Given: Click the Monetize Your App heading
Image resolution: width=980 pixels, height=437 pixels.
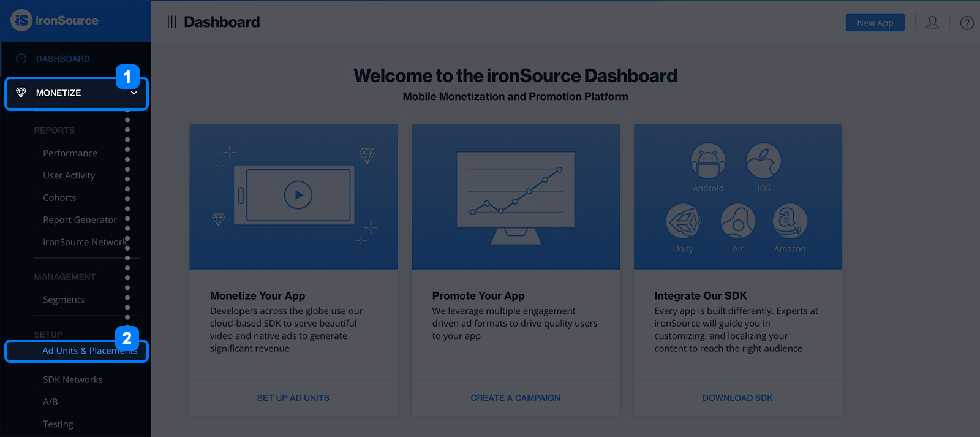Looking at the screenshot, I should (257, 296).
